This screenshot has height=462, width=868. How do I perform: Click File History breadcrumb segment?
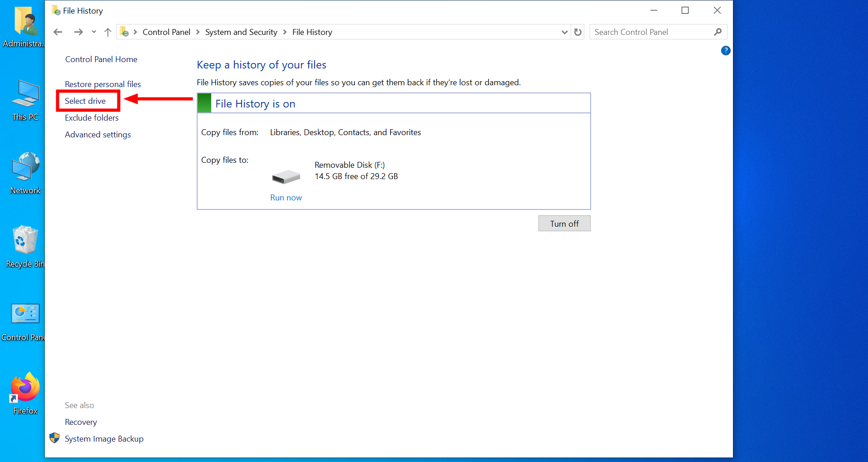(312, 32)
